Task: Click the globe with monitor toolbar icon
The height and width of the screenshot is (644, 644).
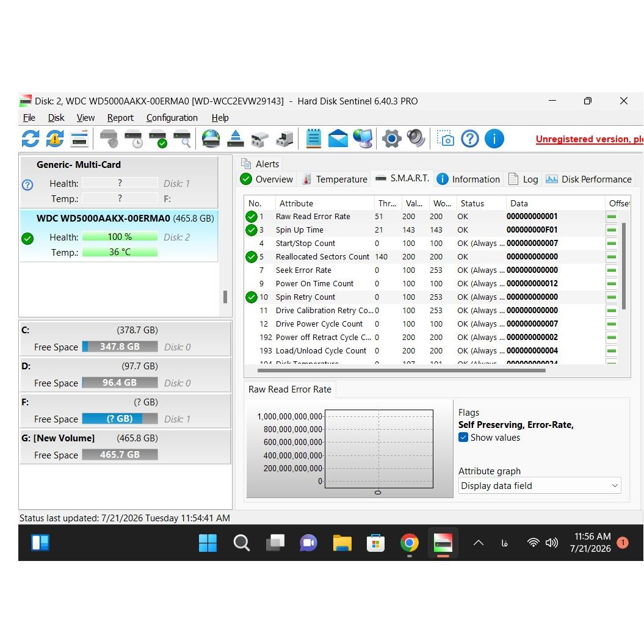Action: click(x=363, y=139)
